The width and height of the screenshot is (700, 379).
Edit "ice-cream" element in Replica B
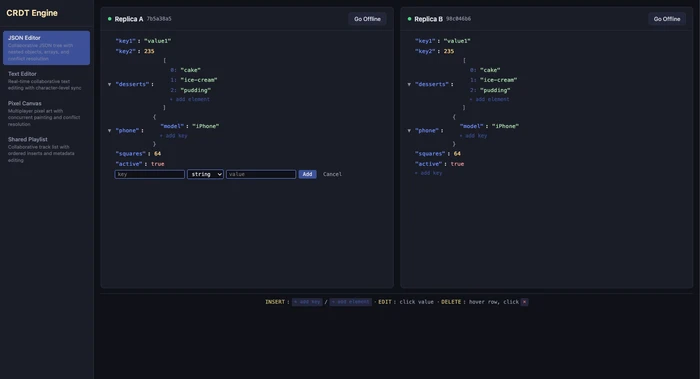pos(498,80)
